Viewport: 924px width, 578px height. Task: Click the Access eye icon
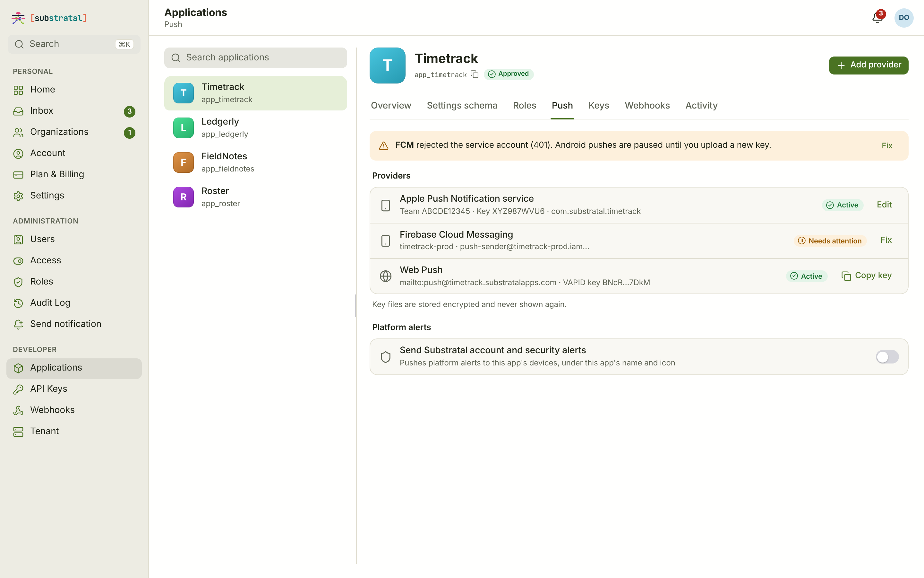18,261
